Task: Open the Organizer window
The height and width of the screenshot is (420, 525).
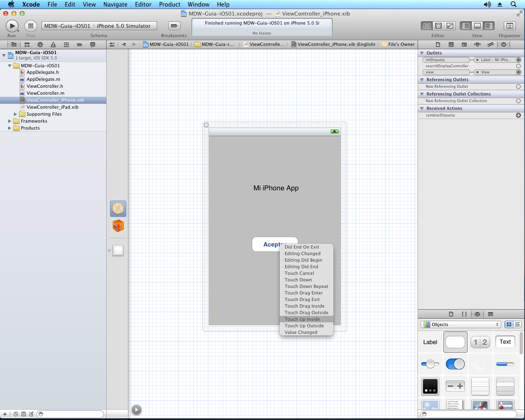Action: pyautogui.click(x=509, y=26)
